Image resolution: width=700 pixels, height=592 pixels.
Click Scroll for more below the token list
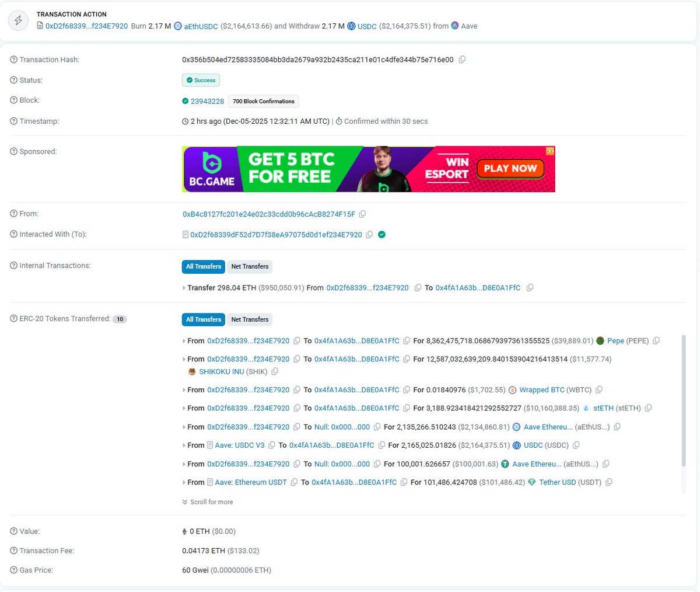click(x=208, y=502)
